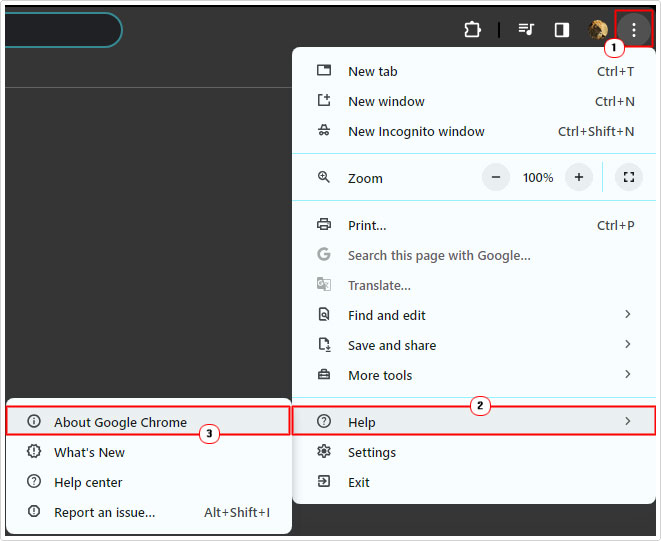Choose Print... from the menu
Screen dimensions: 661x541
click(x=474, y=225)
